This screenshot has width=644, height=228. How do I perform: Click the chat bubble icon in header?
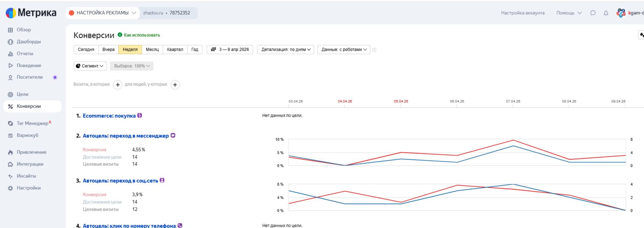tap(593, 13)
